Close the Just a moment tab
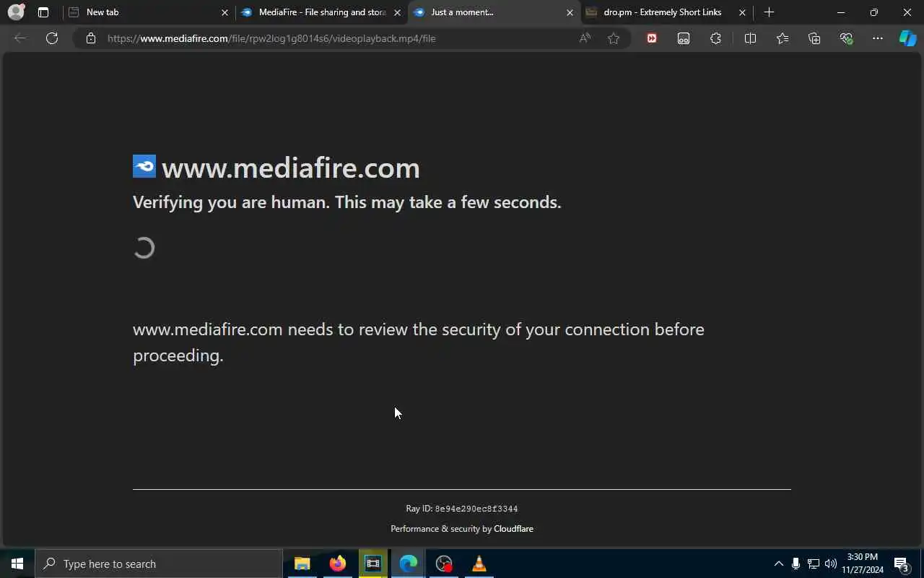Viewport: 924px width, 578px height. tap(570, 12)
